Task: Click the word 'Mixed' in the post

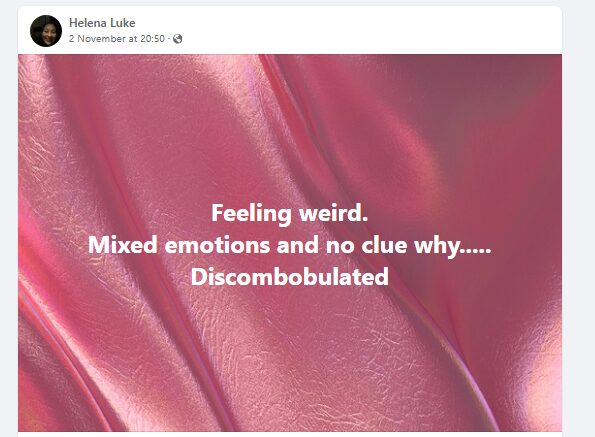Action: (123, 245)
